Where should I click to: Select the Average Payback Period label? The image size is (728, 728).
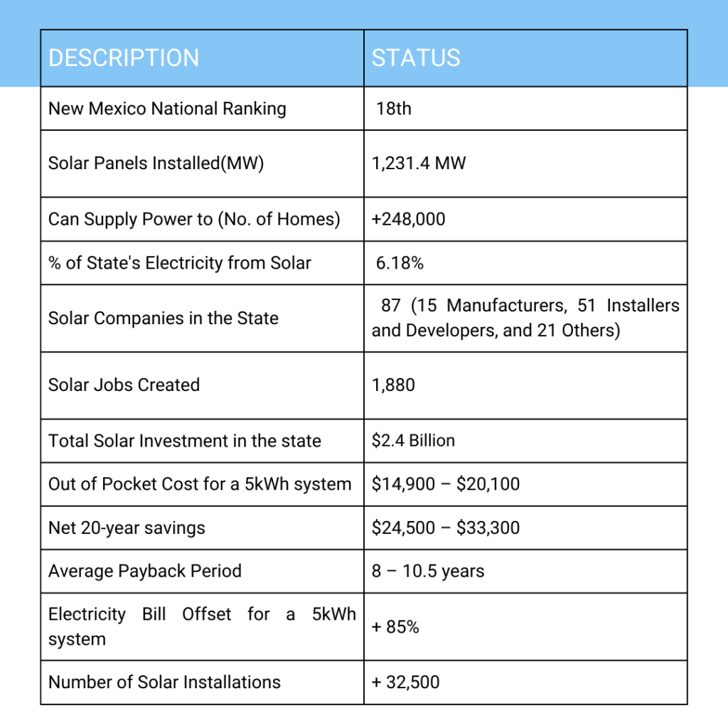tap(145, 572)
